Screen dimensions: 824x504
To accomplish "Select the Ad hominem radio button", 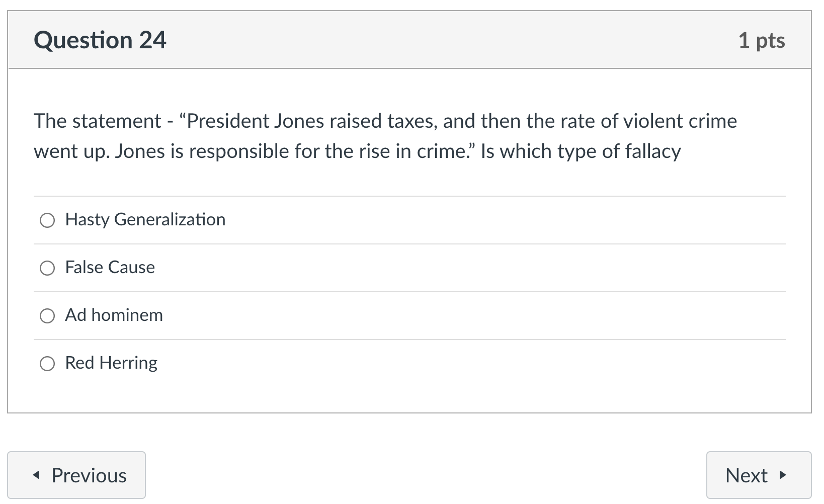I will 47,316.
